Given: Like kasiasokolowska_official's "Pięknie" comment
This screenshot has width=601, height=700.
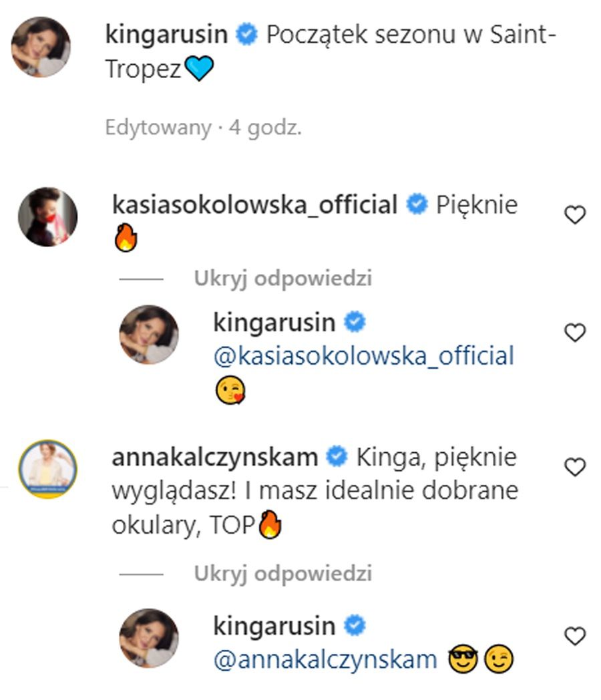Looking at the screenshot, I should [575, 215].
